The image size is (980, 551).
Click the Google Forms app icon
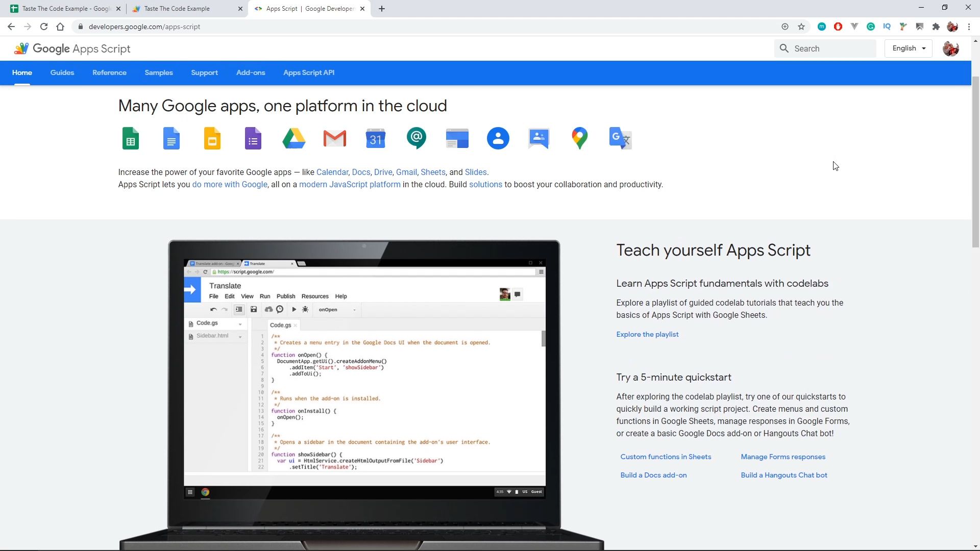coord(253,138)
